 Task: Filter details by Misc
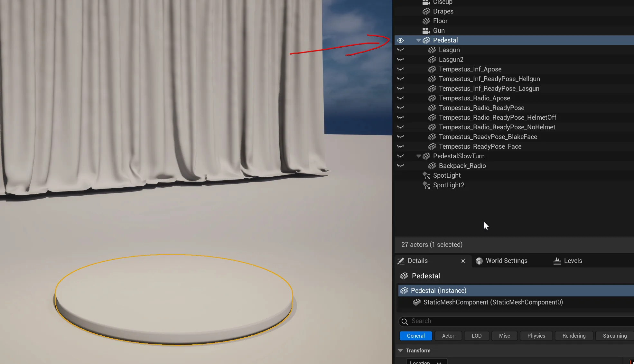(504, 336)
